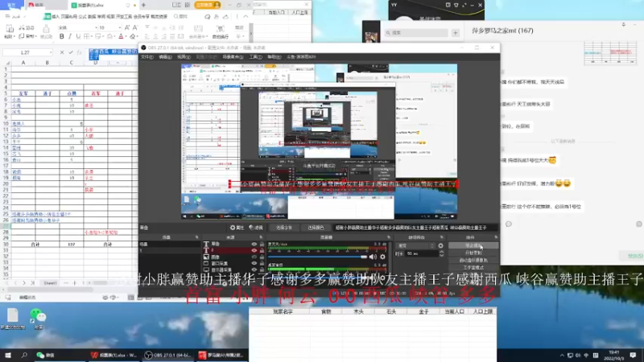Click the OBS transition duration stepper arrows
This screenshot has height=362, width=644.
click(x=441, y=254)
